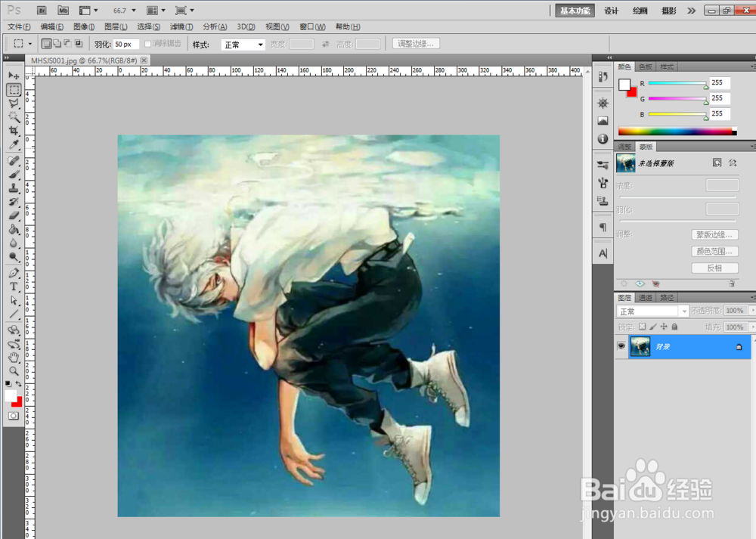Enable the 消除锯齿 anti-alias checkbox
This screenshot has height=539, width=756.
pyautogui.click(x=148, y=44)
